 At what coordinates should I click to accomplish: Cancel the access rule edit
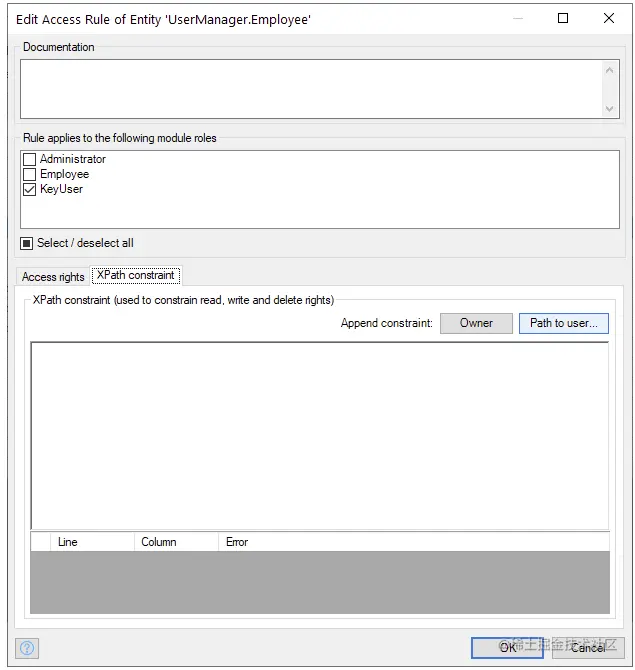click(588, 648)
